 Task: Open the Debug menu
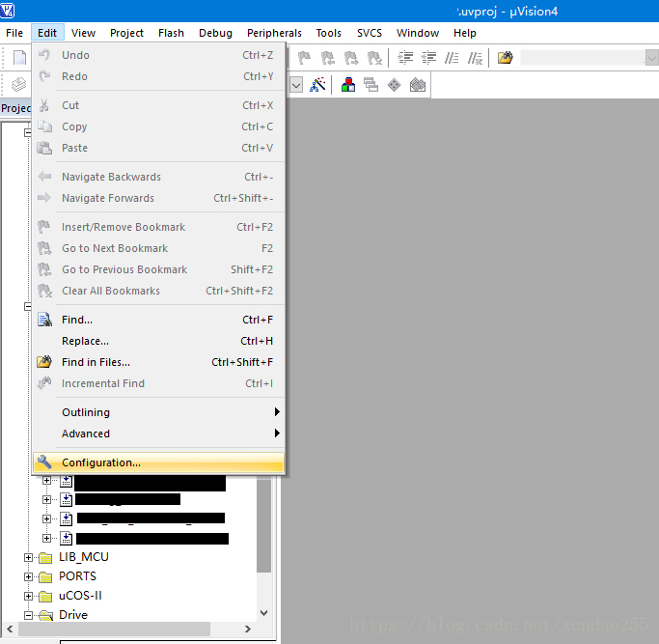pyautogui.click(x=215, y=33)
